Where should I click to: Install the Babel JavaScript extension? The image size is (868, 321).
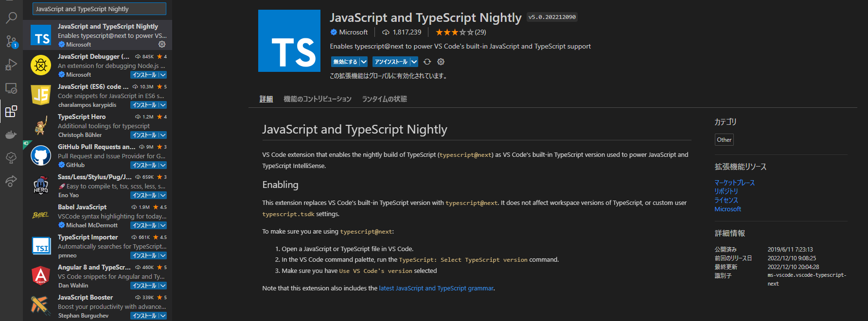(144, 225)
